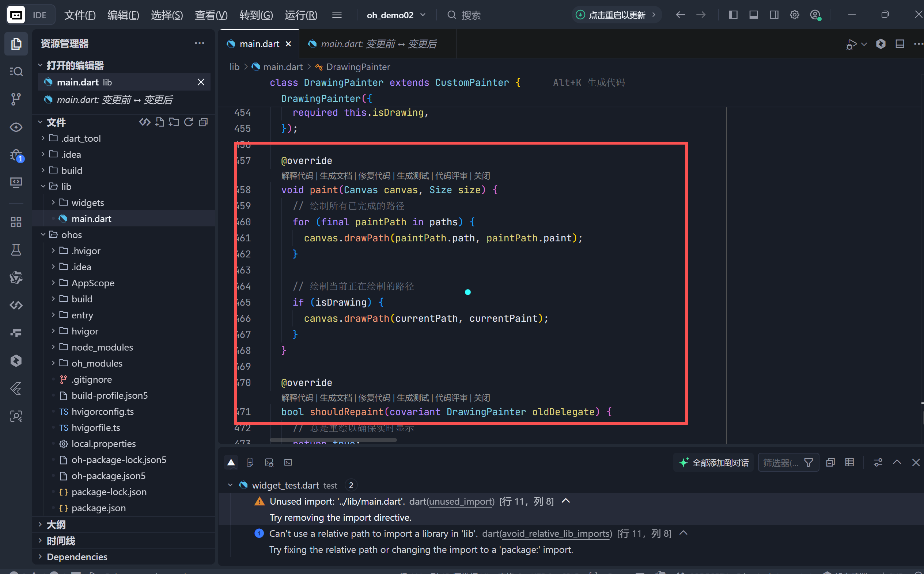Image resolution: width=924 pixels, height=574 pixels.
Task: Click the refresh icon in files header
Action: (189, 122)
